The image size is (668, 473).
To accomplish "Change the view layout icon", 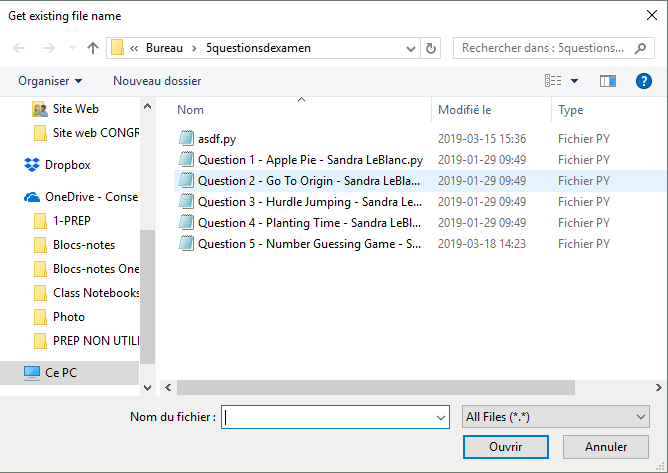I will 553,81.
